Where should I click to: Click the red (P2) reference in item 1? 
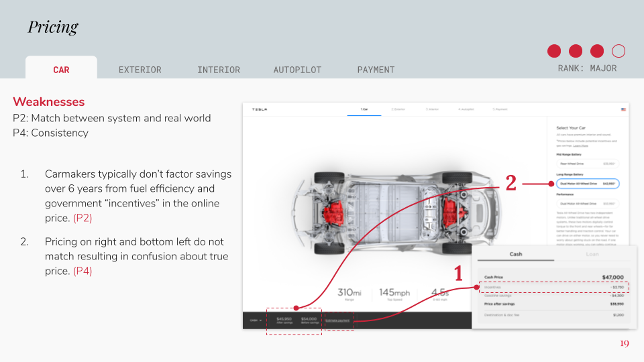coord(83,218)
